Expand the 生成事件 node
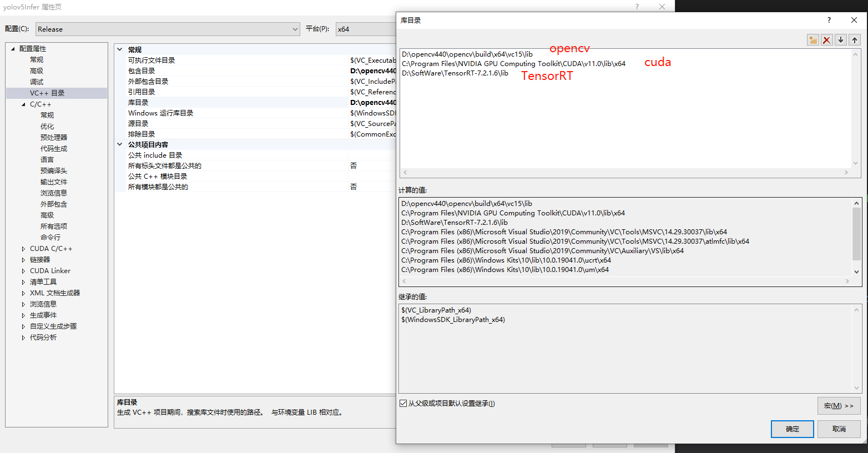 23,315
